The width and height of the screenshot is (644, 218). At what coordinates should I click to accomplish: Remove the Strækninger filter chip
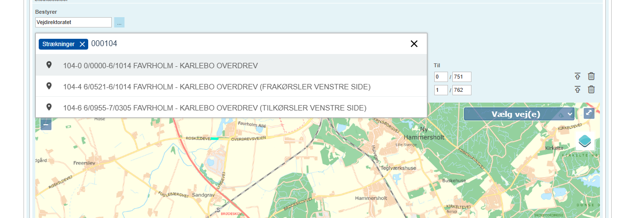click(82, 44)
